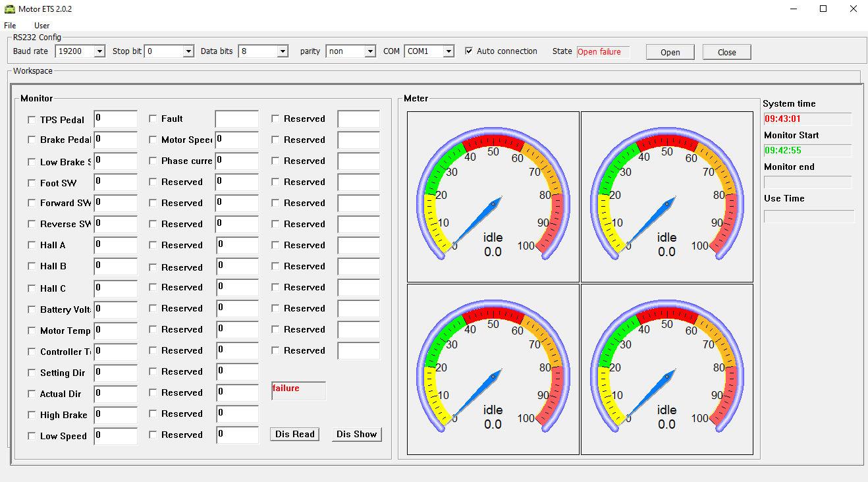868x482 pixels.
Task: Enable the Brake Pedal checkbox
Action: [32, 140]
